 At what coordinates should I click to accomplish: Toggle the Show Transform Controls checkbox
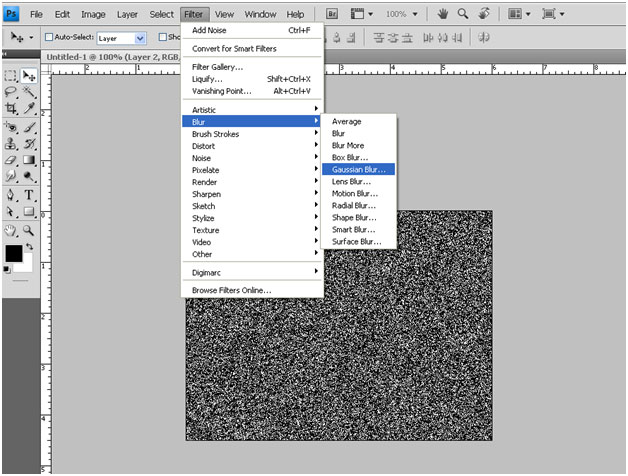pos(163,37)
